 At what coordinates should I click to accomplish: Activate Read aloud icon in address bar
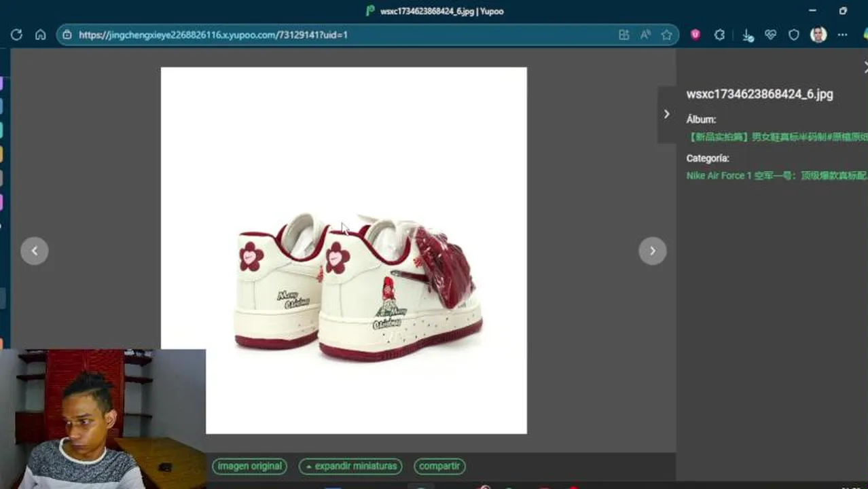645,35
